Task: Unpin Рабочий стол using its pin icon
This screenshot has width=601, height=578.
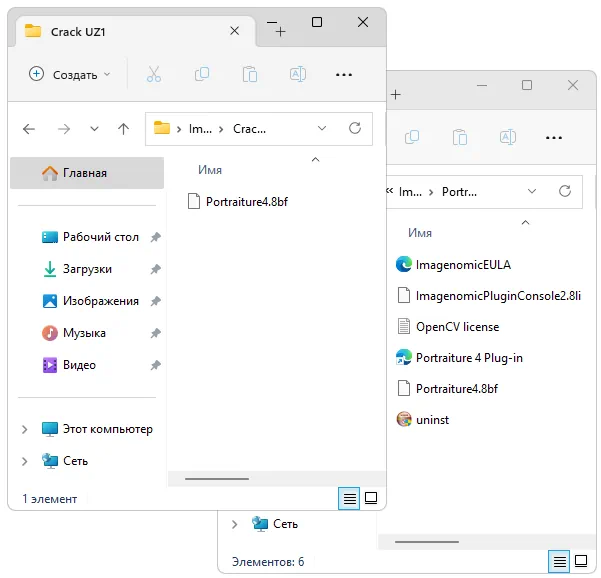Action: pyautogui.click(x=155, y=237)
